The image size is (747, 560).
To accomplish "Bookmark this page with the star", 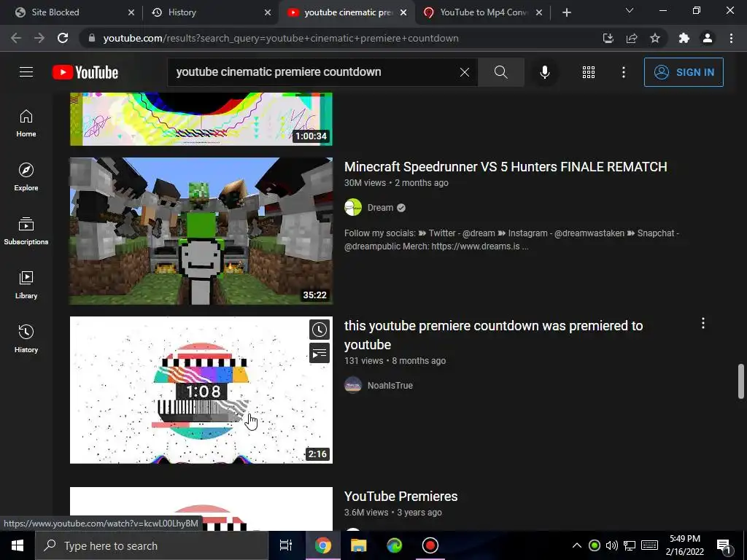I will click(655, 38).
